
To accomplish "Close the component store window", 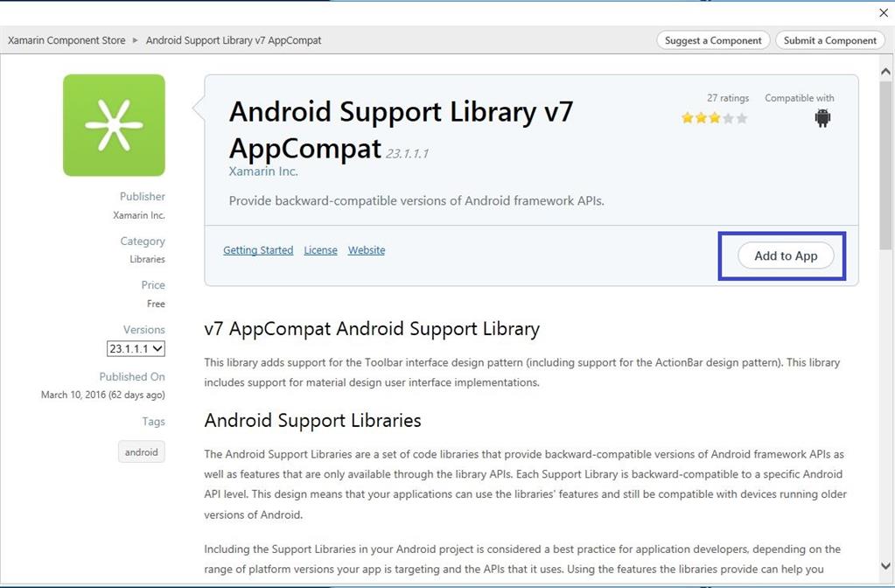I will point(883,13).
